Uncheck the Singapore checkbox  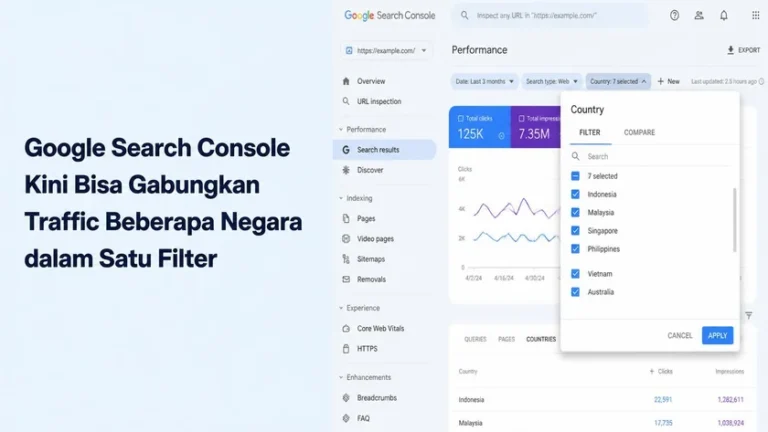576,231
